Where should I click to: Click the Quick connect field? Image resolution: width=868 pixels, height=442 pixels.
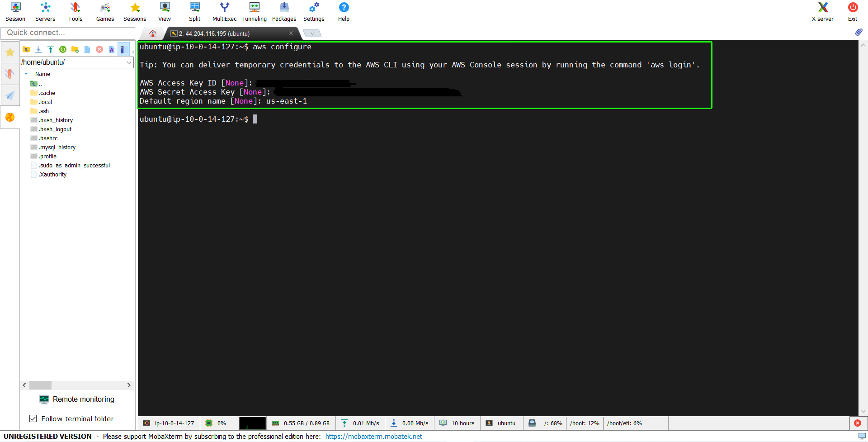[x=68, y=33]
